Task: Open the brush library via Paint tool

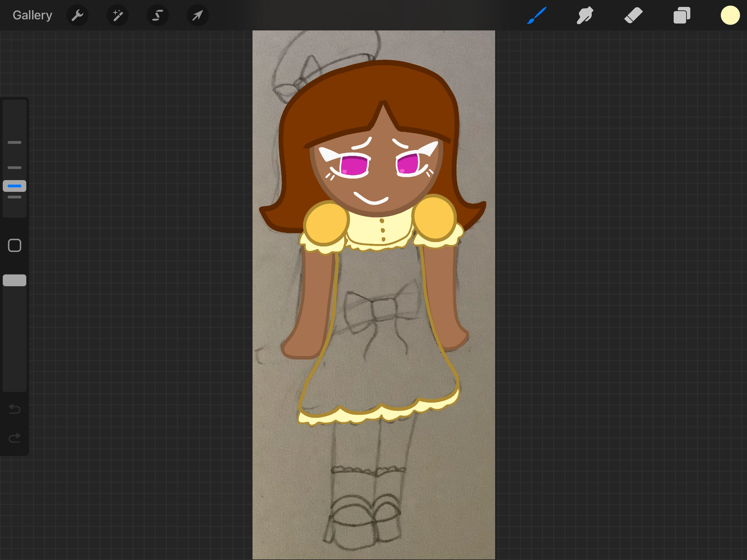Action: (536, 15)
